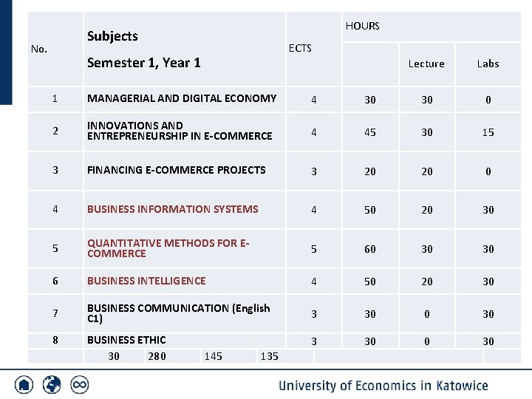Click the home icon in the footer
The image size is (532, 399).
point(24,385)
